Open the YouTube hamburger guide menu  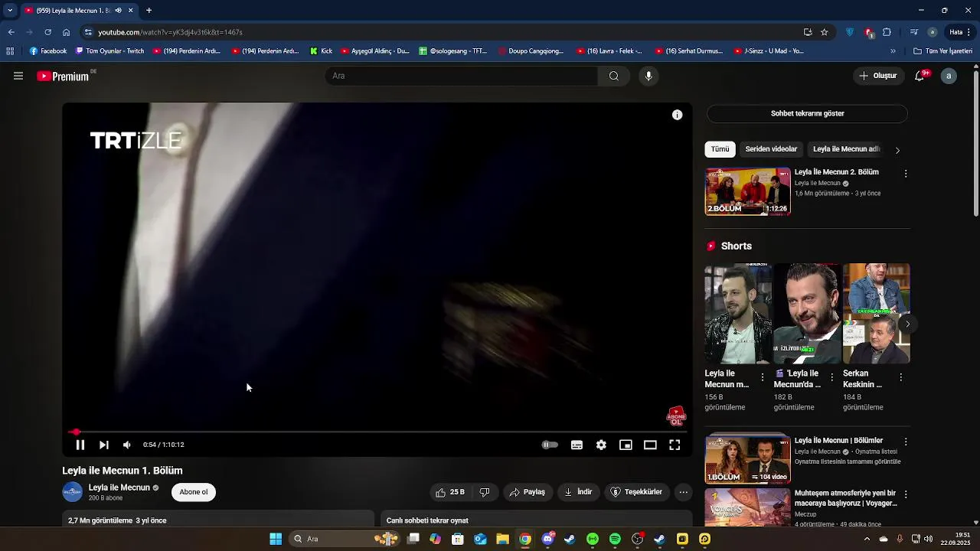(x=18, y=76)
